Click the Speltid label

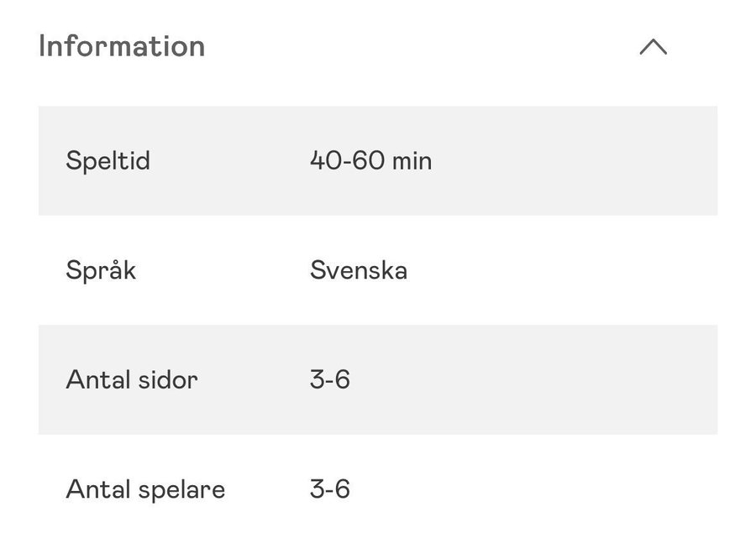pos(108,160)
